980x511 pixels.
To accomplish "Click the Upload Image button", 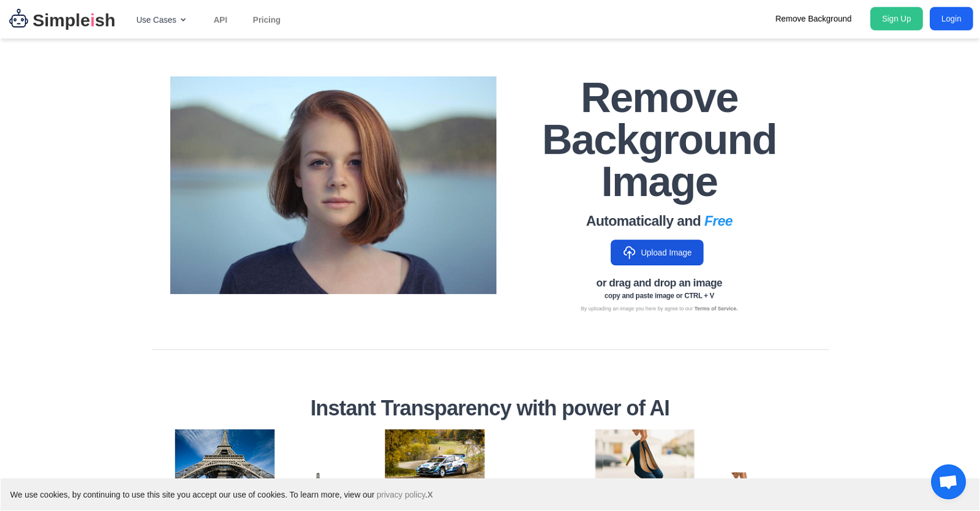I will click(x=657, y=252).
